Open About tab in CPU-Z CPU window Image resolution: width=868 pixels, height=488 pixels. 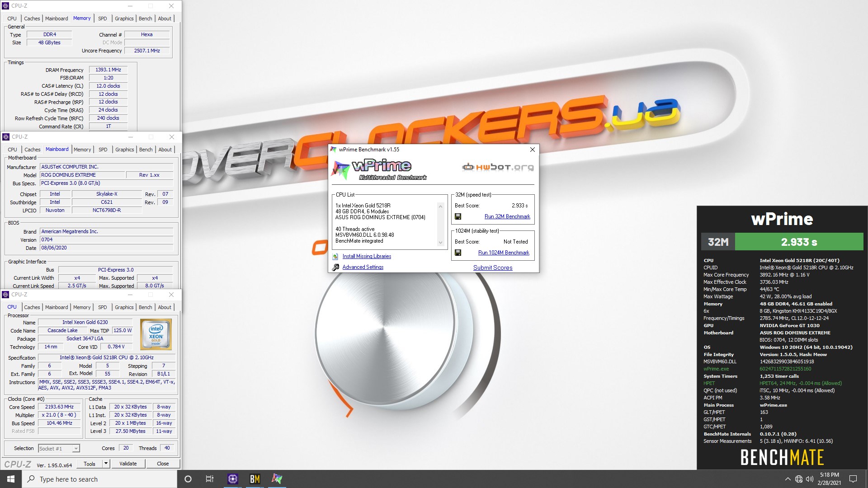(165, 307)
